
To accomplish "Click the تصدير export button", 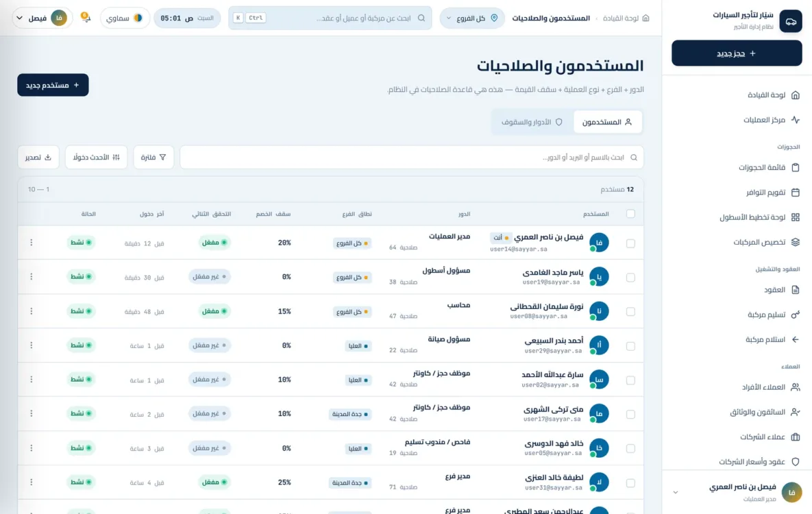I will coord(38,157).
